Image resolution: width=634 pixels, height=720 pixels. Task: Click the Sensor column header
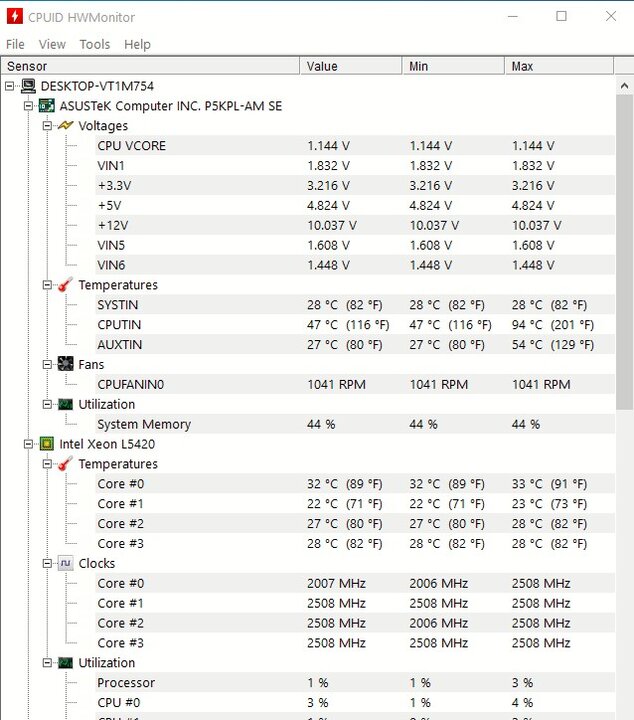click(151, 66)
